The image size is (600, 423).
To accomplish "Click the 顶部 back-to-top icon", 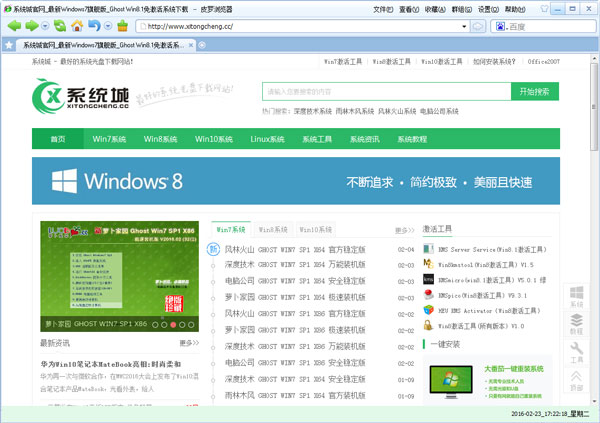I will [x=577, y=381].
